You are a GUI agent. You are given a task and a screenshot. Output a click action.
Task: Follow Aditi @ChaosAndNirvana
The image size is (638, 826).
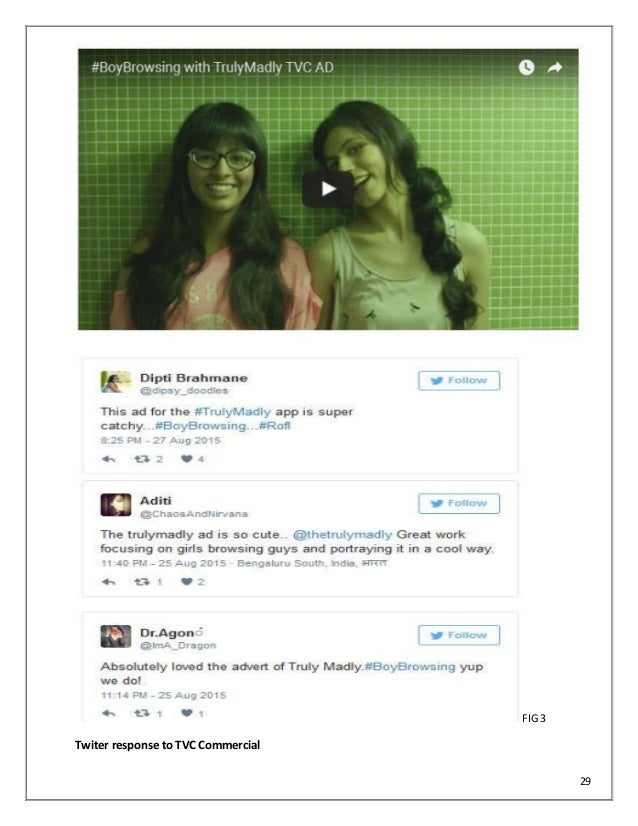(x=459, y=503)
